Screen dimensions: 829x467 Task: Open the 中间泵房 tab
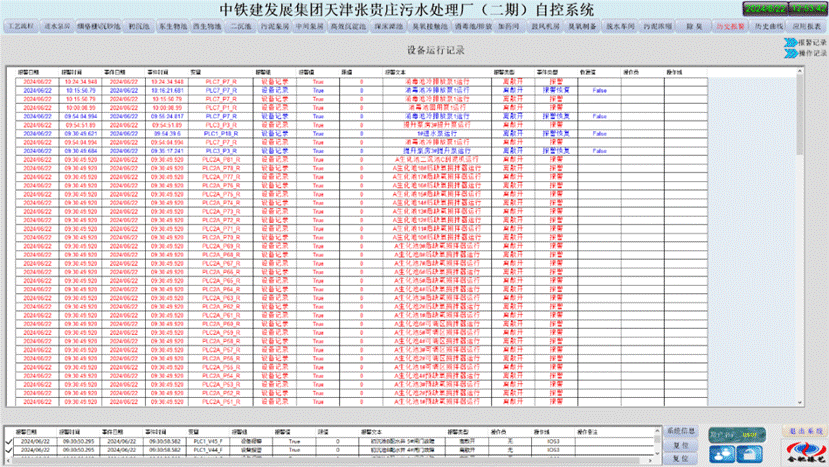[x=309, y=26]
